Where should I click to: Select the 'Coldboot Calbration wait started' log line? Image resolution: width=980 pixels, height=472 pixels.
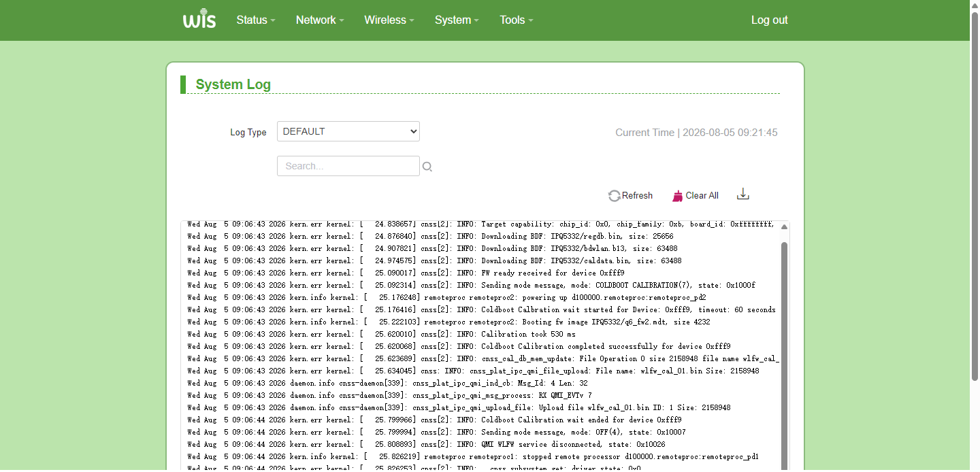[481, 309]
